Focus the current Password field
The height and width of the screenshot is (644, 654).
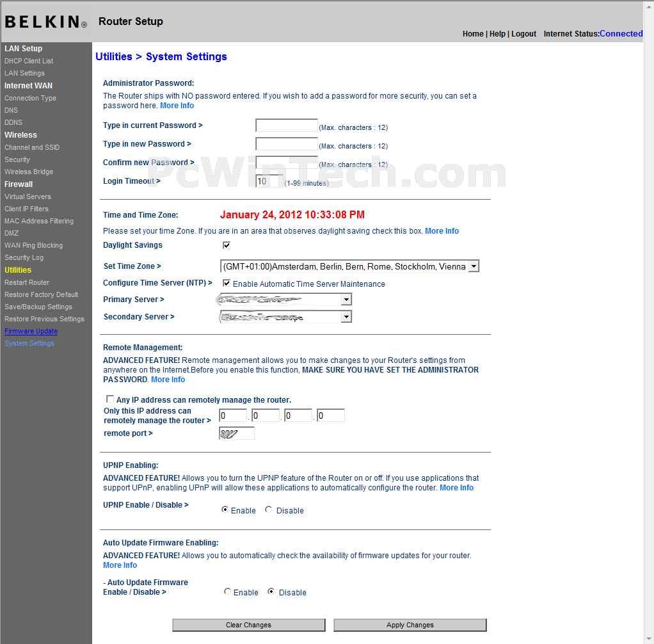[x=287, y=125]
